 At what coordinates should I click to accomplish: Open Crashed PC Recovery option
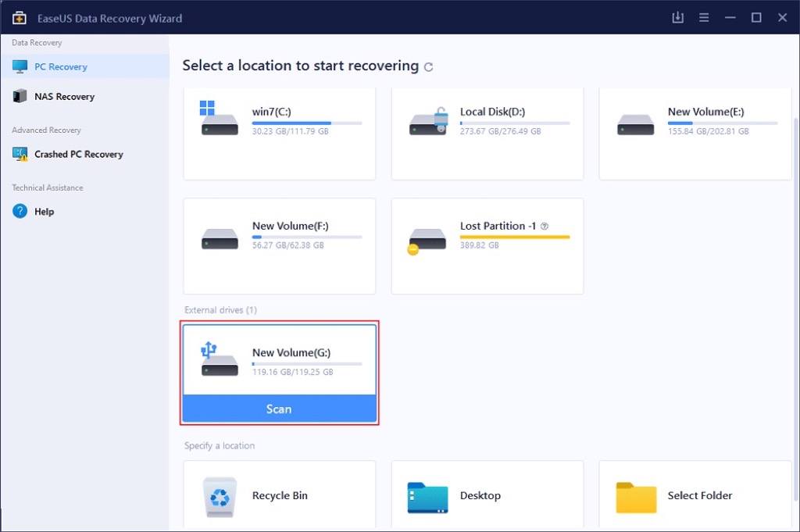click(x=78, y=155)
